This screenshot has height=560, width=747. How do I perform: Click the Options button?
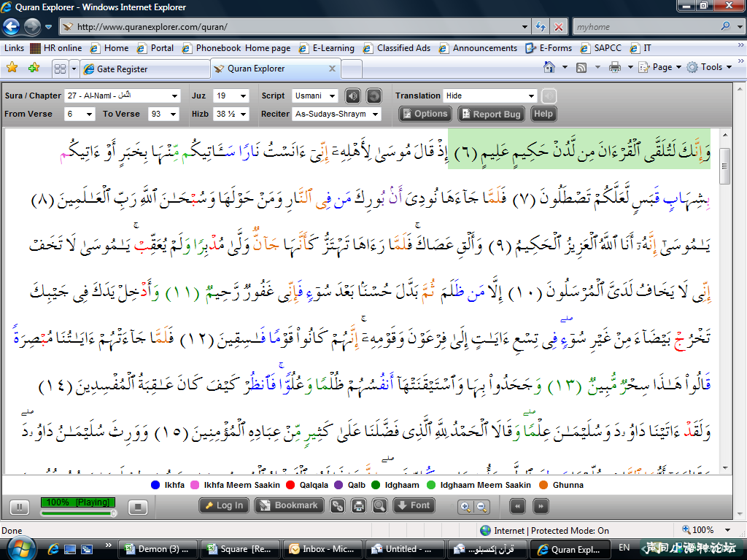[x=425, y=114]
